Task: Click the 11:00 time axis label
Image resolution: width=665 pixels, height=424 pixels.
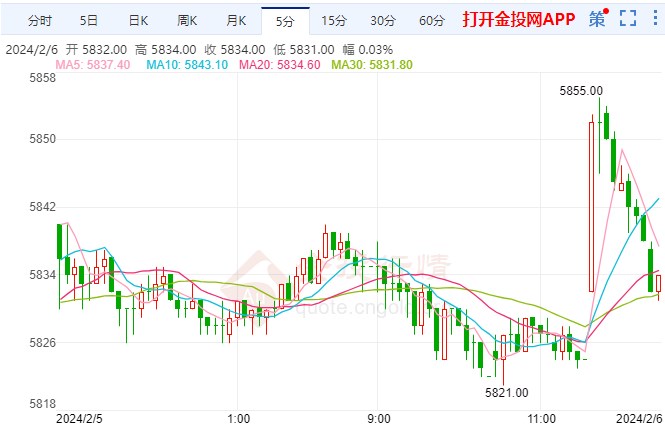Action: [x=542, y=418]
